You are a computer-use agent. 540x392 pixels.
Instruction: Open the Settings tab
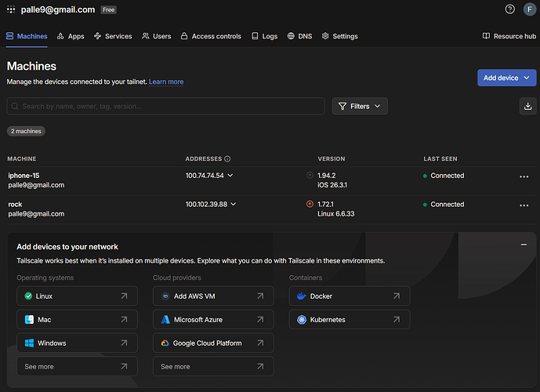click(x=339, y=36)
